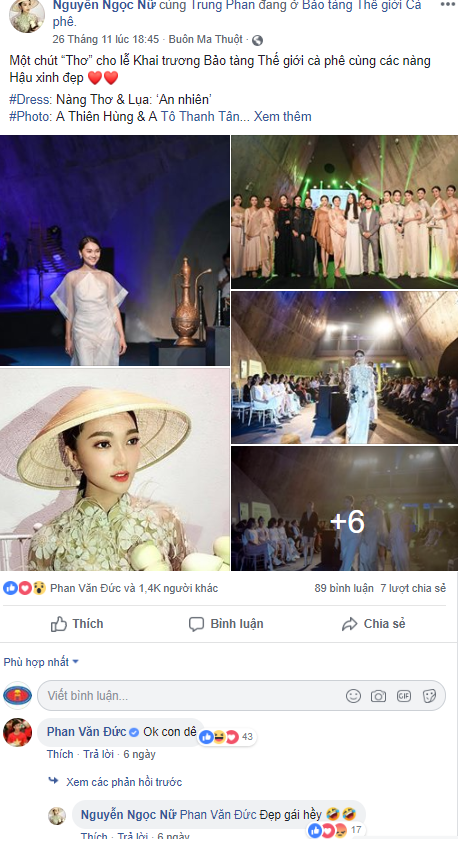Open the +6 more photos thumbnail
This screenshot has height=852, width=458.
344,509
